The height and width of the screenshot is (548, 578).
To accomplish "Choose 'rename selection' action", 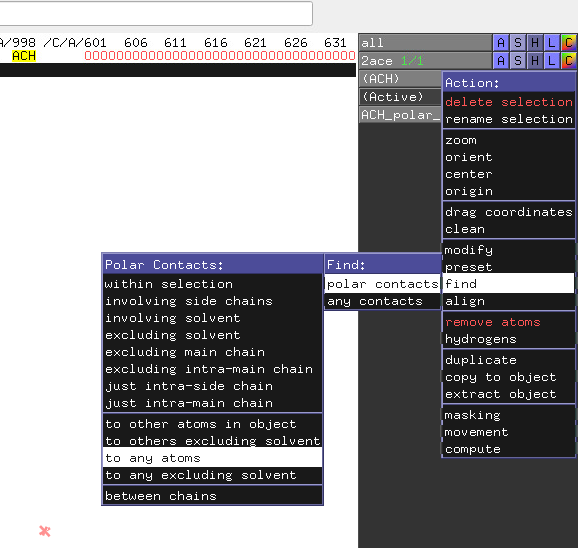I will click(x=509, y=119).
